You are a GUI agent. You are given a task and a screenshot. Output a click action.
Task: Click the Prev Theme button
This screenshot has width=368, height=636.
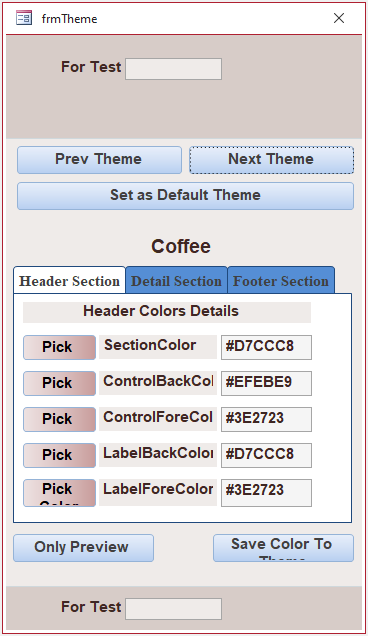point(99,160)
